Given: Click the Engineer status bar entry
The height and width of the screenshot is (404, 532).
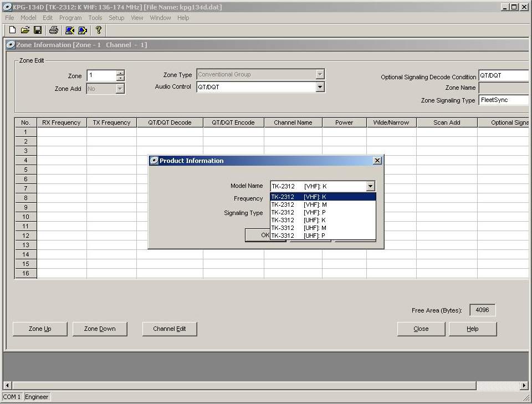Looking at the screenshot, I should coord(37,397).
